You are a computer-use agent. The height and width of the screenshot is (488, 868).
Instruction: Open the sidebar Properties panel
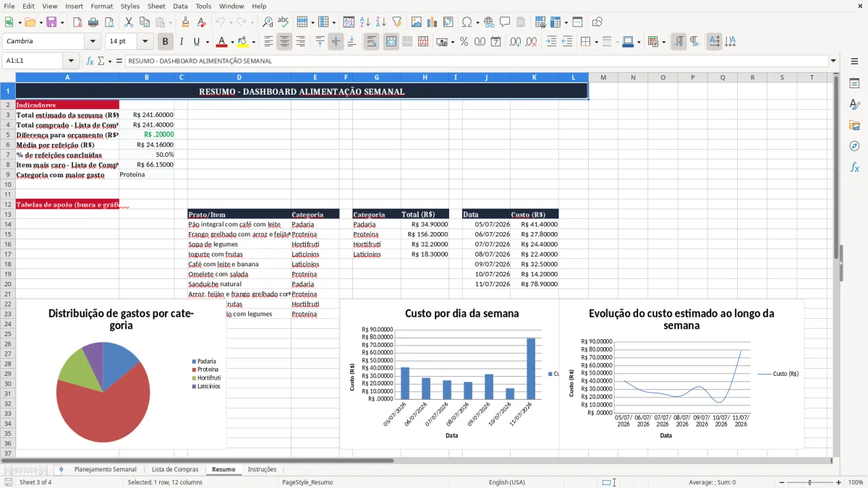854,84
